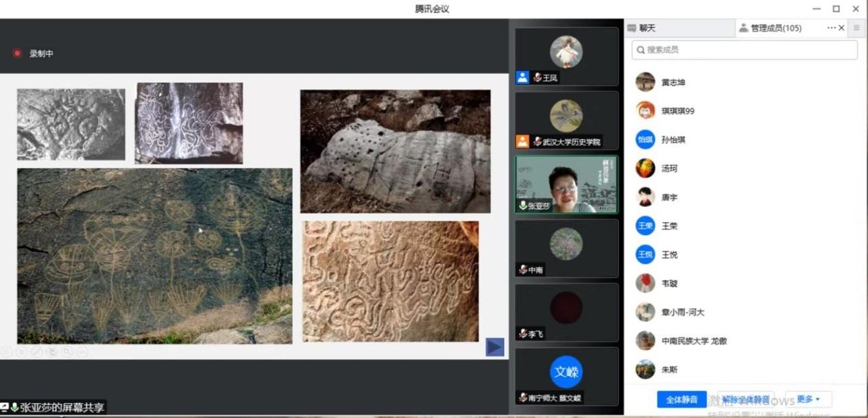Click the blue host badge beside 王凤
This screenshot has width=868, height=418.
(x=522, y=77)
